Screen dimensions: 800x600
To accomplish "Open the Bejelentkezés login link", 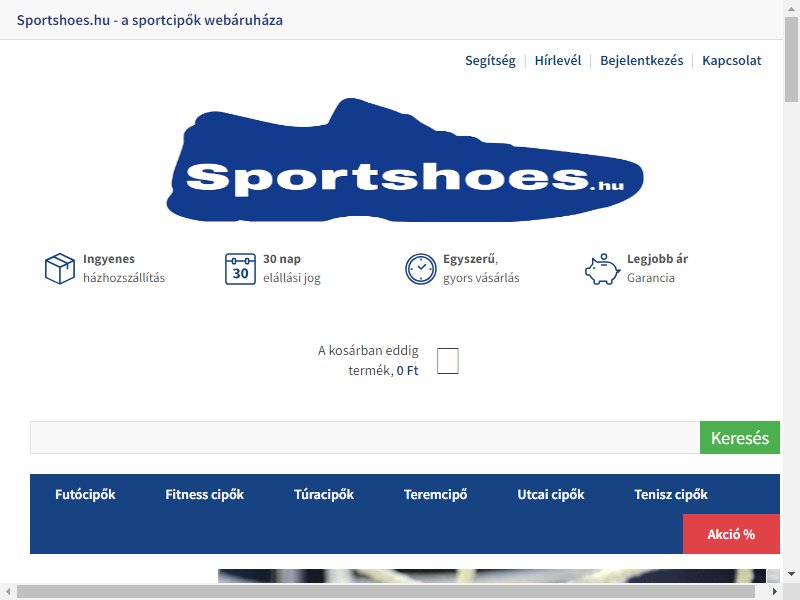I will (x=641, y=60).
